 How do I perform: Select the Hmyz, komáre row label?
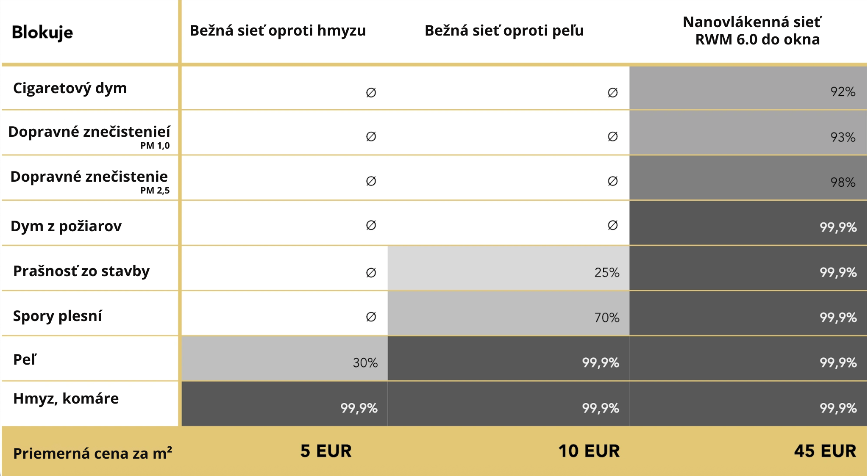click(x=66, y=399)
